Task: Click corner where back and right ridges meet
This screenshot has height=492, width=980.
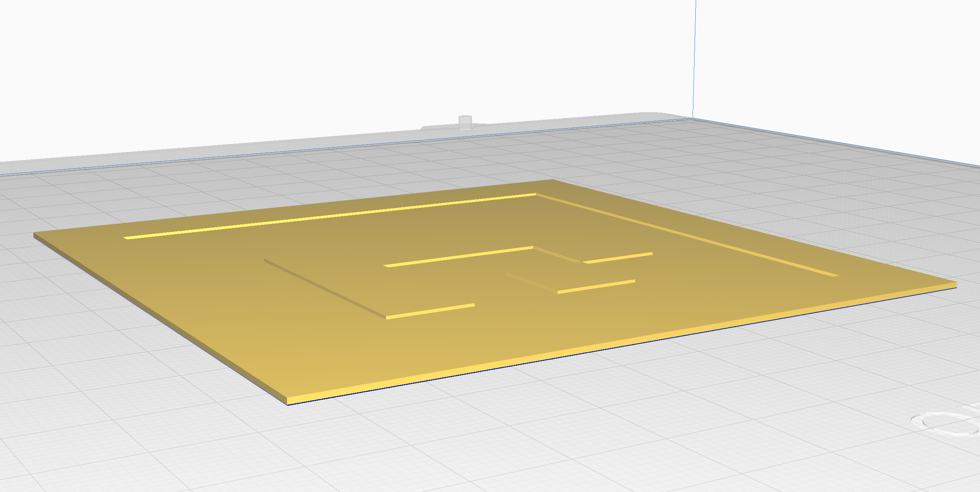Action: (x=536, y=194)
